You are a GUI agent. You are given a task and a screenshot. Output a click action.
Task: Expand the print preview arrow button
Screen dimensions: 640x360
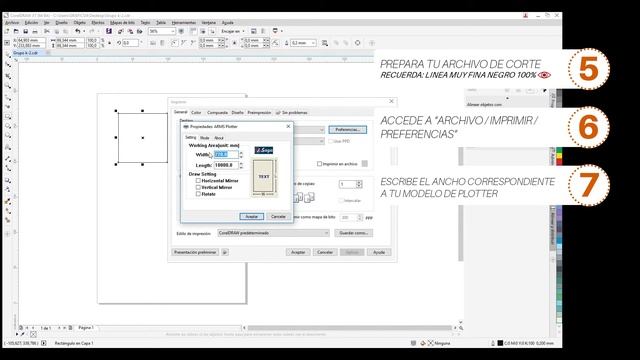[225, 252]
